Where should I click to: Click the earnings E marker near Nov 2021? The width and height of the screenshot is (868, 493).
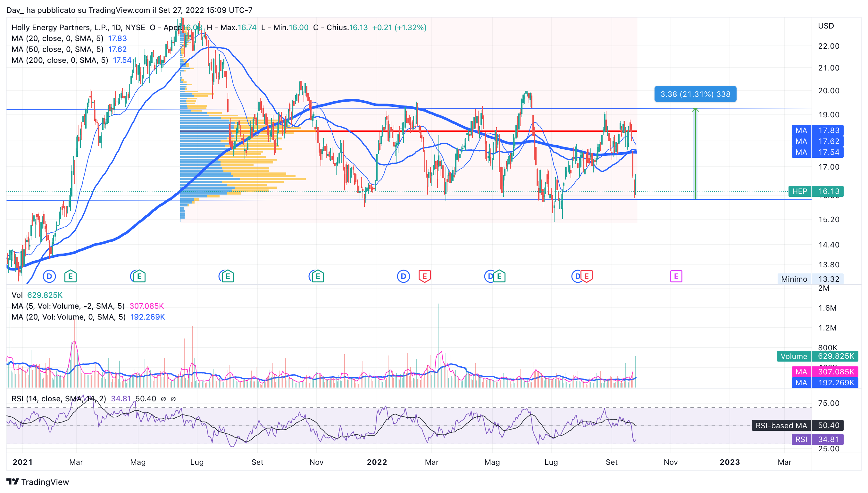(318, 276)
